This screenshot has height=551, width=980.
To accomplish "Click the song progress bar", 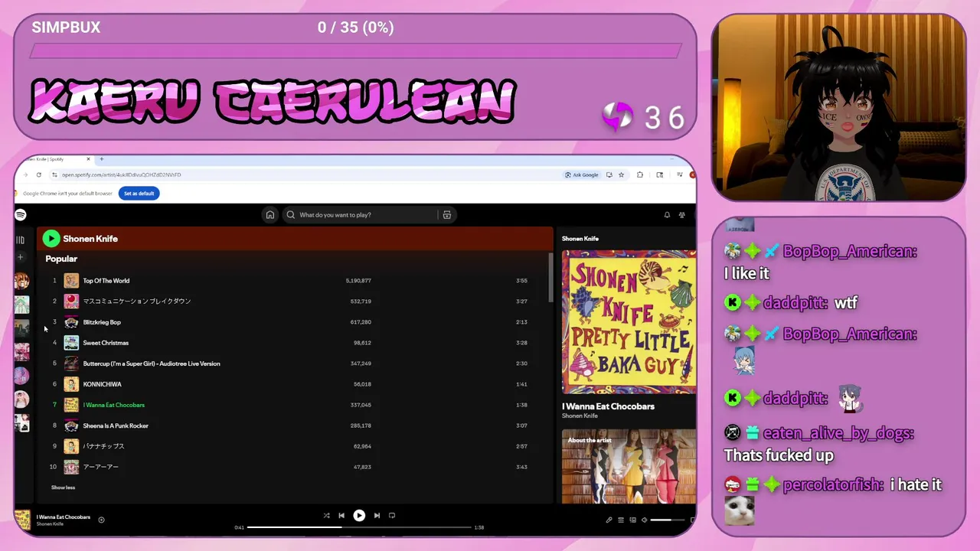I will coord(359,527).
